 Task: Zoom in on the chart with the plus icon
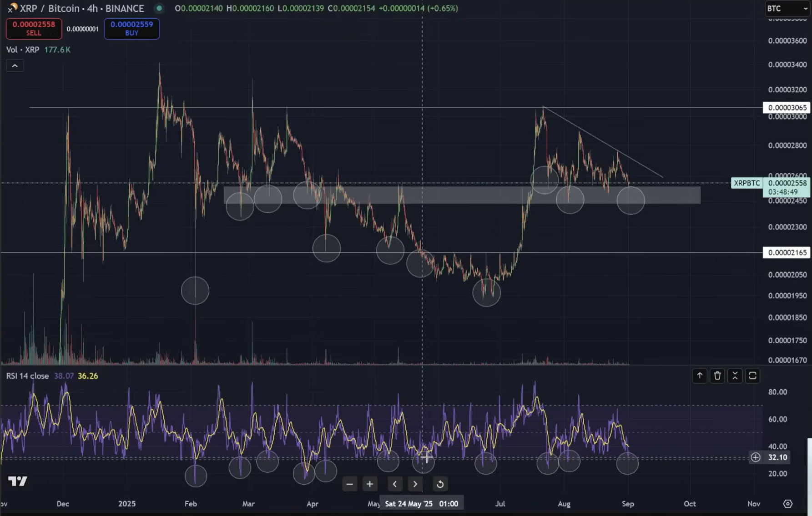click(369, 484)
